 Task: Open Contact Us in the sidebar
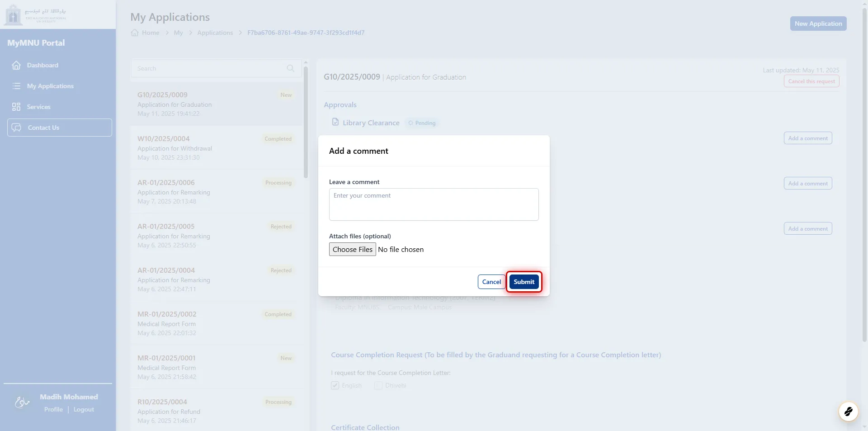coord(60,128)
